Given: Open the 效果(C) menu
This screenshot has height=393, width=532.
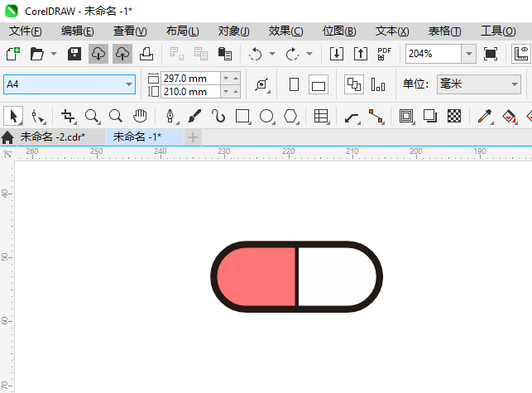Looking at the screenshot, I should coord(285,31).
